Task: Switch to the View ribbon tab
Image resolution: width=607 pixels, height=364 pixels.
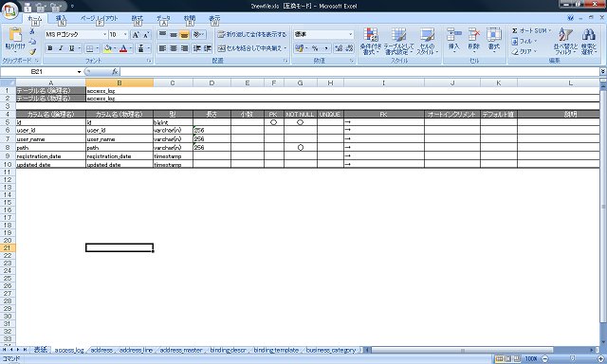Action: (x=214, y=19)
